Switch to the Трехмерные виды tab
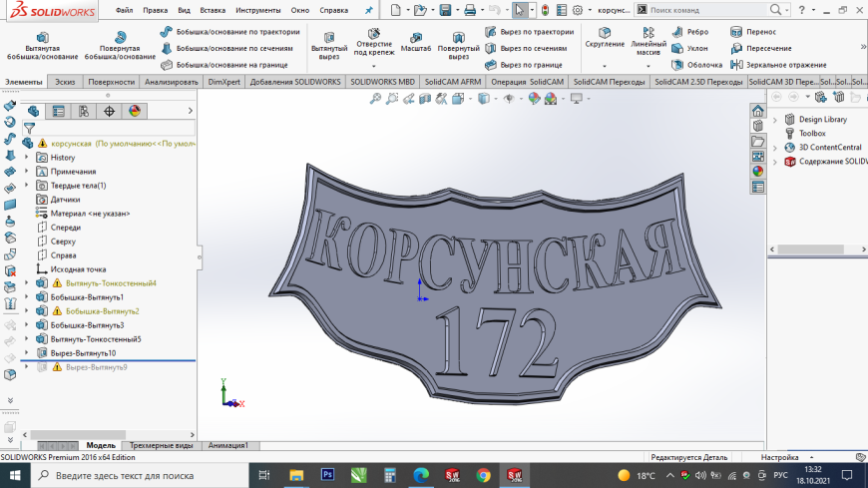 pyautogui.click(x=161, y=445)
